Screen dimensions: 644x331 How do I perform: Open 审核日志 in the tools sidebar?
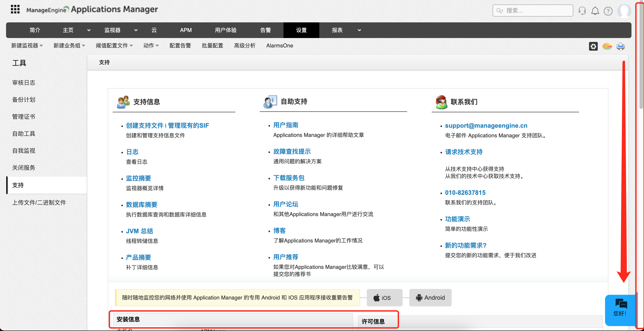[24, 83]
